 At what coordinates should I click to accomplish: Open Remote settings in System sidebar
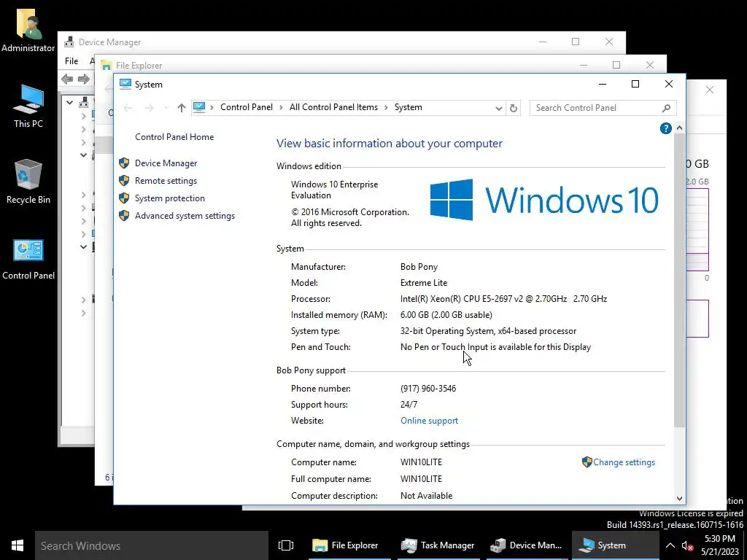tap(166, 181)
